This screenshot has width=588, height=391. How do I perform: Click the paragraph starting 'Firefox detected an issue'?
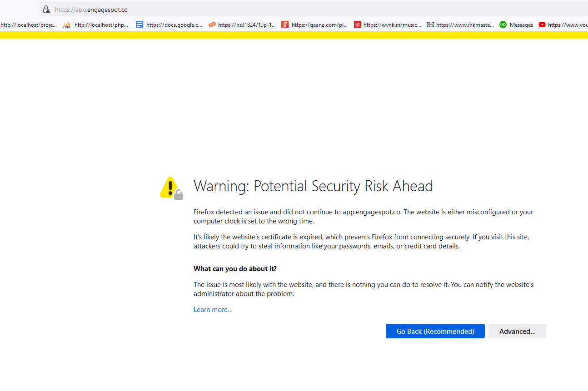[364, 217]
